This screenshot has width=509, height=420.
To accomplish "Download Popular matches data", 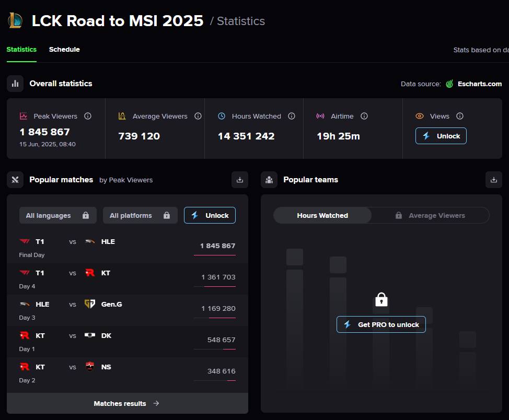I will (240, 180).
